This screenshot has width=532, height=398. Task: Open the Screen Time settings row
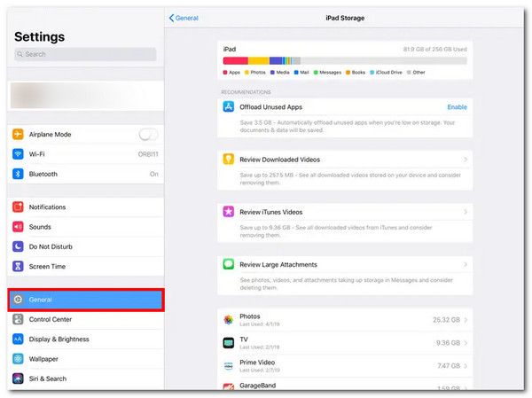(x=85, y=266)
